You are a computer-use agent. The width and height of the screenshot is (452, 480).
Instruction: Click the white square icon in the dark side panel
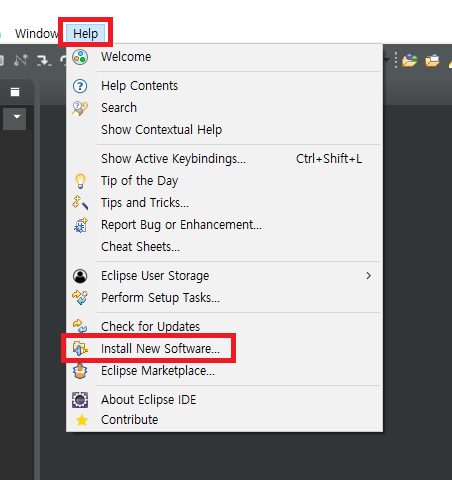tap(15, 92)
